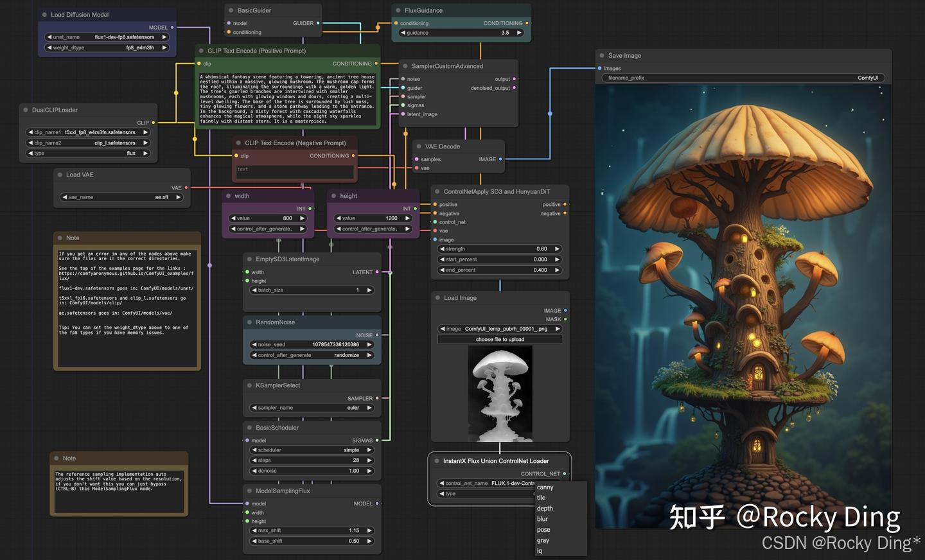Click the start_percent 0.000 slider field
This screenshot has width=925, height=560.
[x=500, y=259]
